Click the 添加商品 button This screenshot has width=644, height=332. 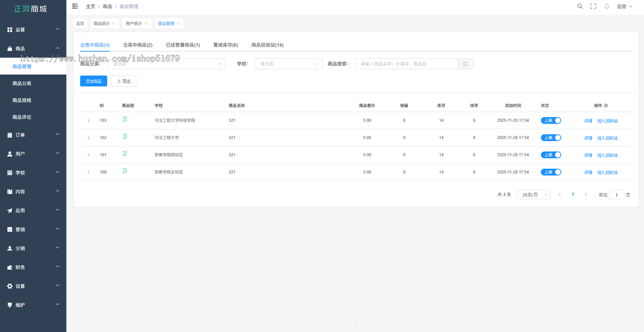93,81
